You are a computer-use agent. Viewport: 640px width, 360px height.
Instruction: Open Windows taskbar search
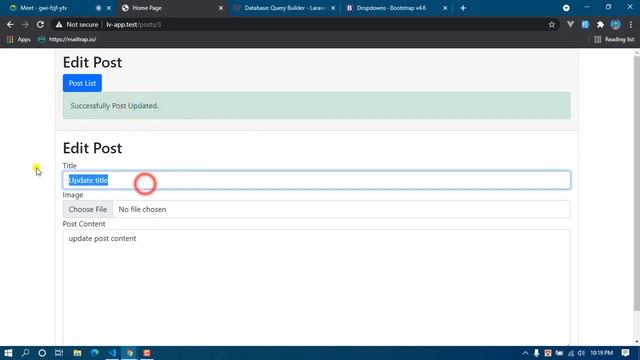click(x=25, y=353)
